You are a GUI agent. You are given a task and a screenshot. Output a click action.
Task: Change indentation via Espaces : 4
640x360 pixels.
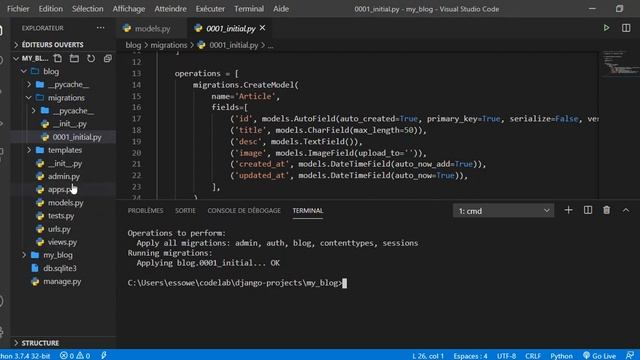click(470, 356)
